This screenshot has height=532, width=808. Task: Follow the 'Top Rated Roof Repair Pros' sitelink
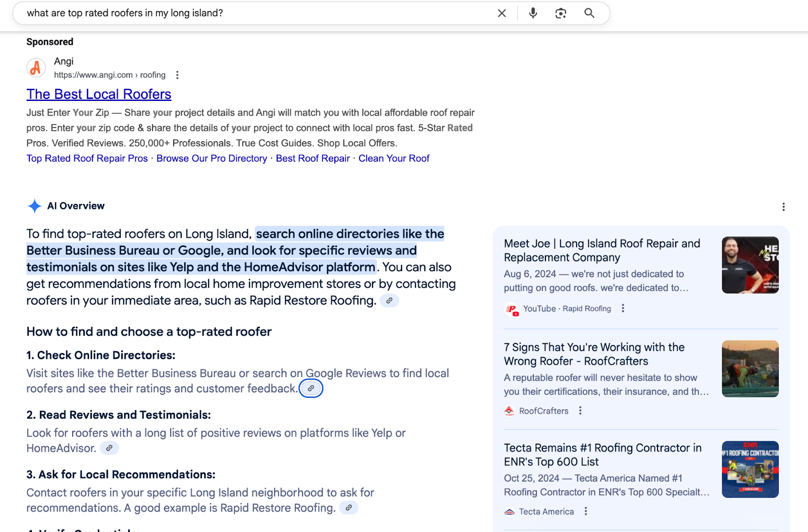(x=87, y=158)
